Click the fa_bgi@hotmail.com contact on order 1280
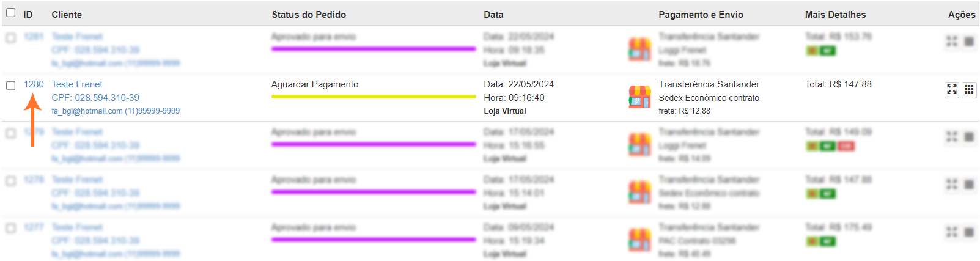Image resolution: width=980 pixels, height=261 pixels. pyautogui.click(x=87, y=111)
